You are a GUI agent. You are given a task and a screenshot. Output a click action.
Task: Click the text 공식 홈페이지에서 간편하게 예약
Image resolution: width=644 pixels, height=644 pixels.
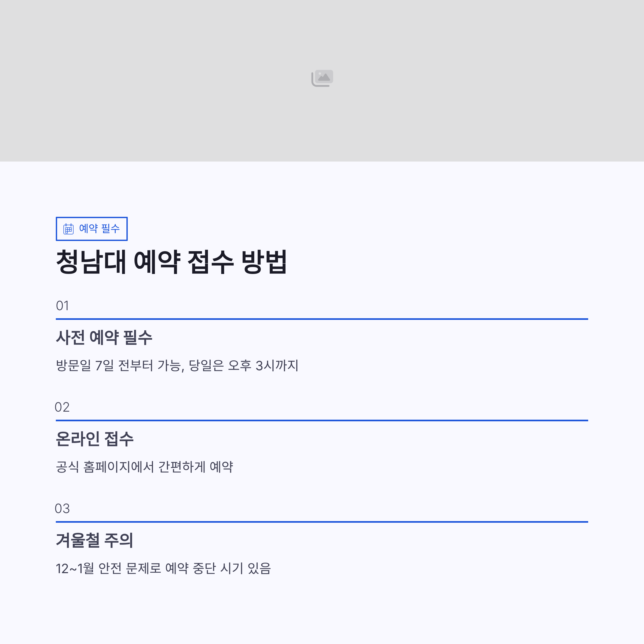144,467
